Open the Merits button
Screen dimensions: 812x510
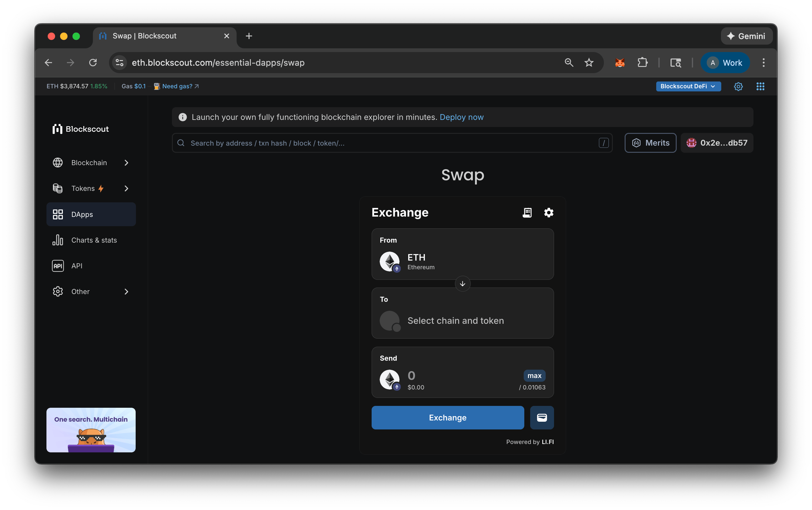pos(650,143)
